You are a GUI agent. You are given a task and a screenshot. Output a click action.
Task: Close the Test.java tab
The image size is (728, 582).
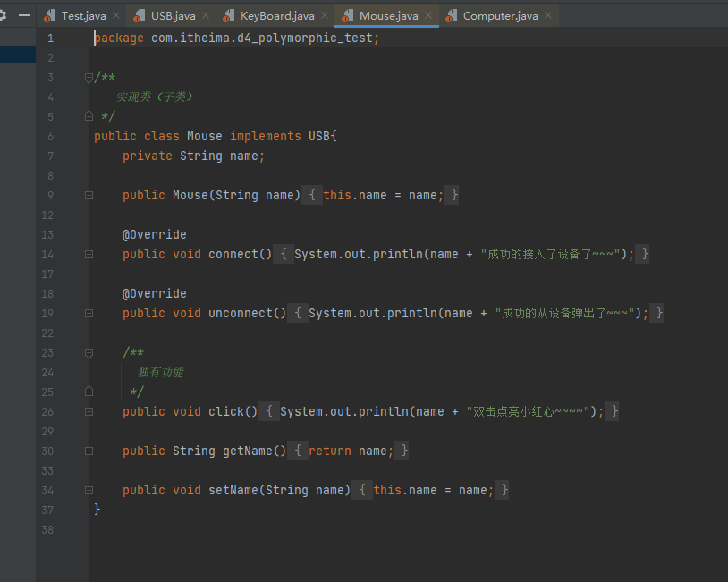pyautogui.click(x=116, y=16)
